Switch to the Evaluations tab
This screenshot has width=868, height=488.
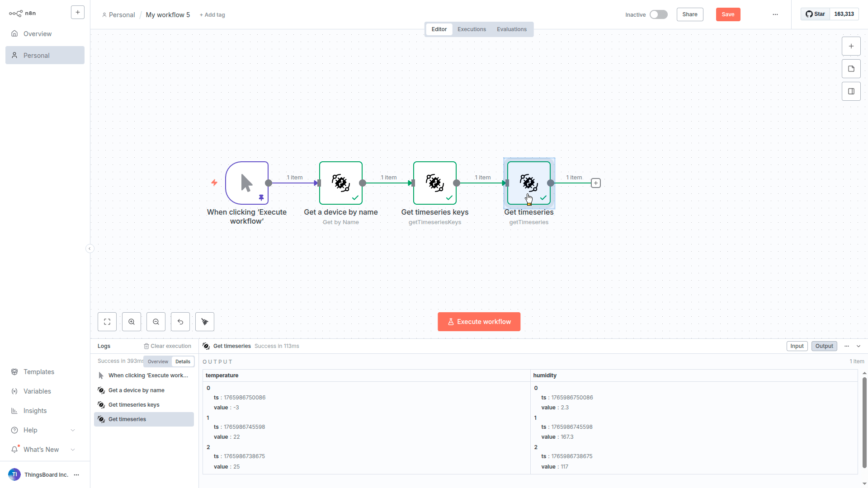point(511,29)
